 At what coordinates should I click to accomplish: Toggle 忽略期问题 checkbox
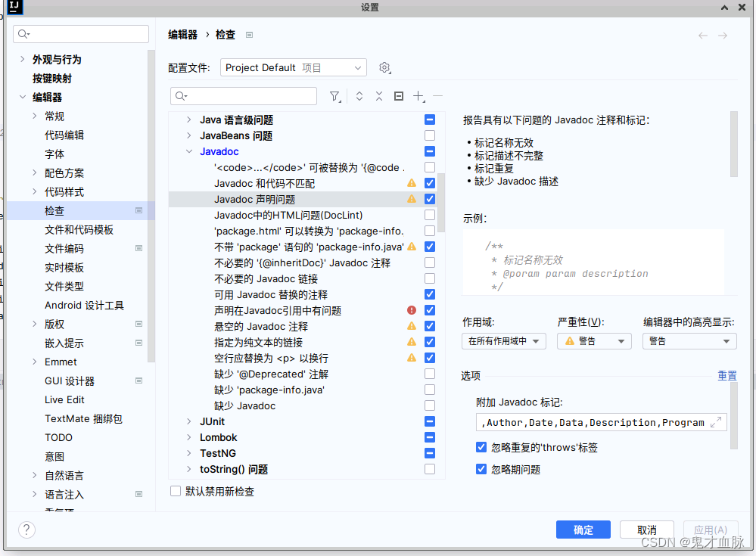[x=481, y=469]
